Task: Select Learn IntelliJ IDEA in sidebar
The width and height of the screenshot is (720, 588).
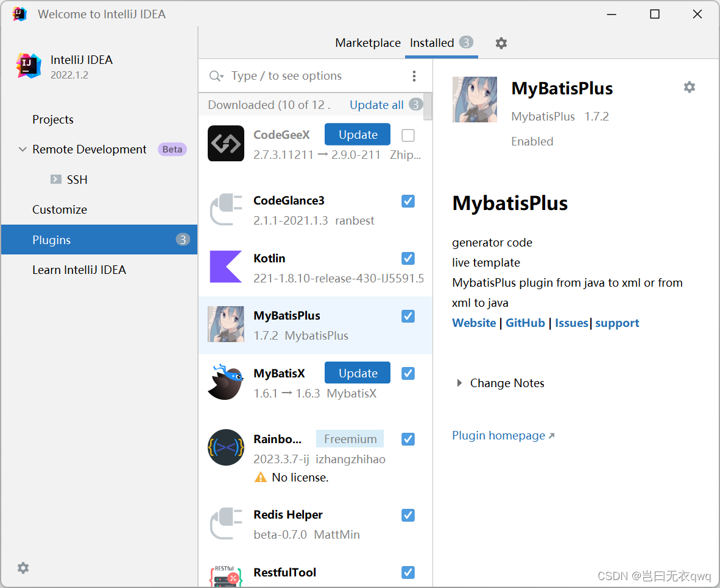Action: coord(80,270)
